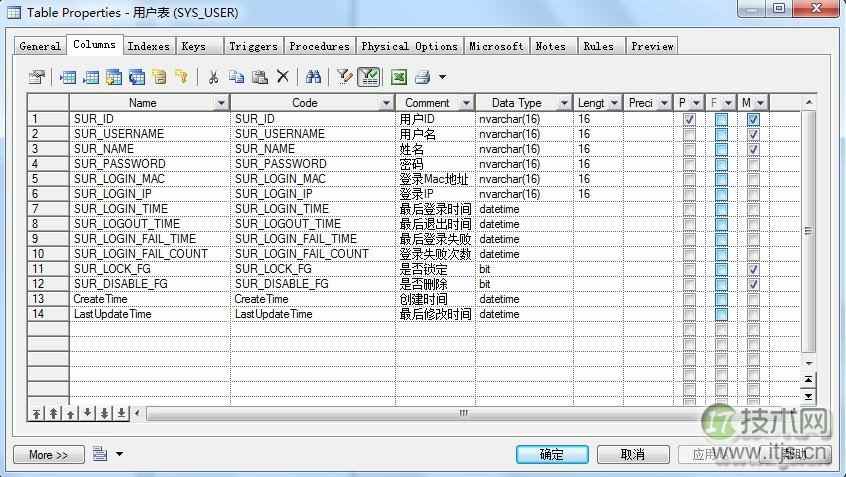Toggle the M checkbox for SUR_USERNAME

point(753,134)
